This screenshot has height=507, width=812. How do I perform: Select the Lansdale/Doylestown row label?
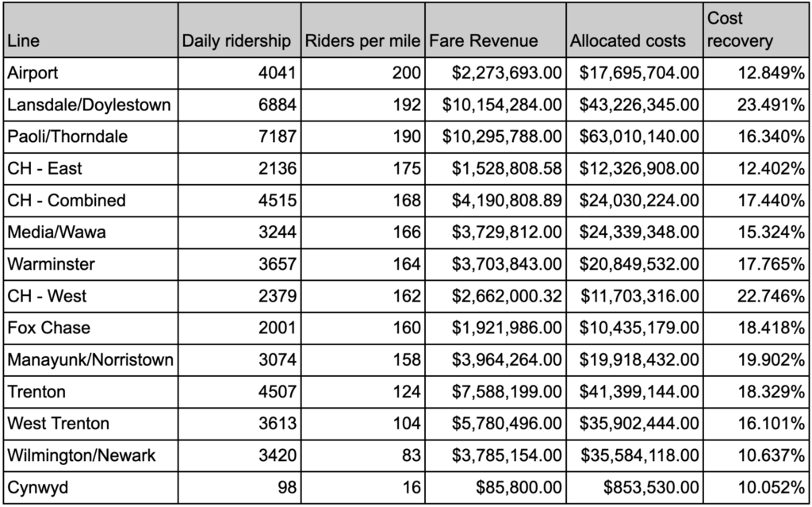point(89,105)
